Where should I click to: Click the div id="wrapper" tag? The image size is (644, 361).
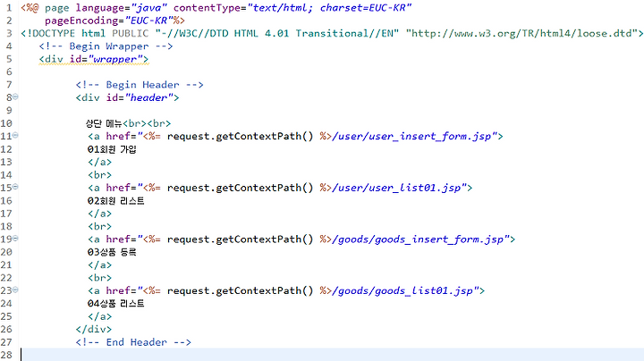(94, 59)
